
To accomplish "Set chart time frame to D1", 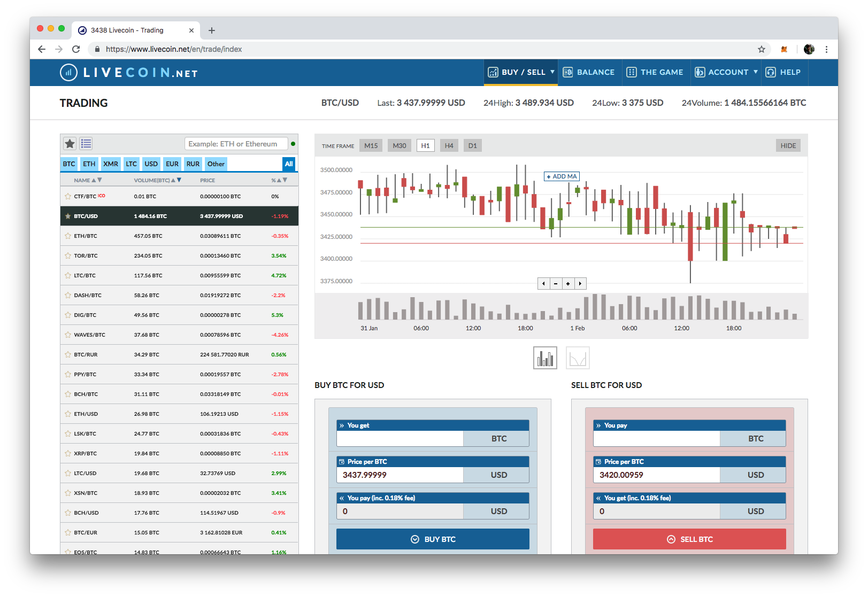I will click(x=473, y=146).
